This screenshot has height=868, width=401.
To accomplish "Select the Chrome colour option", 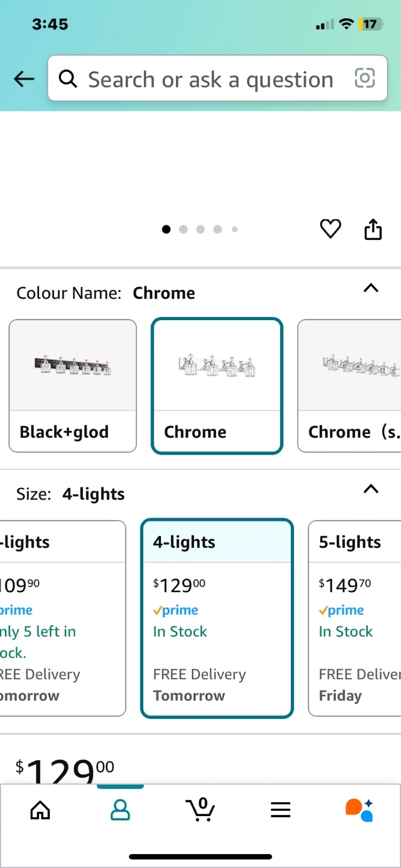I will [x=217, y=386].
